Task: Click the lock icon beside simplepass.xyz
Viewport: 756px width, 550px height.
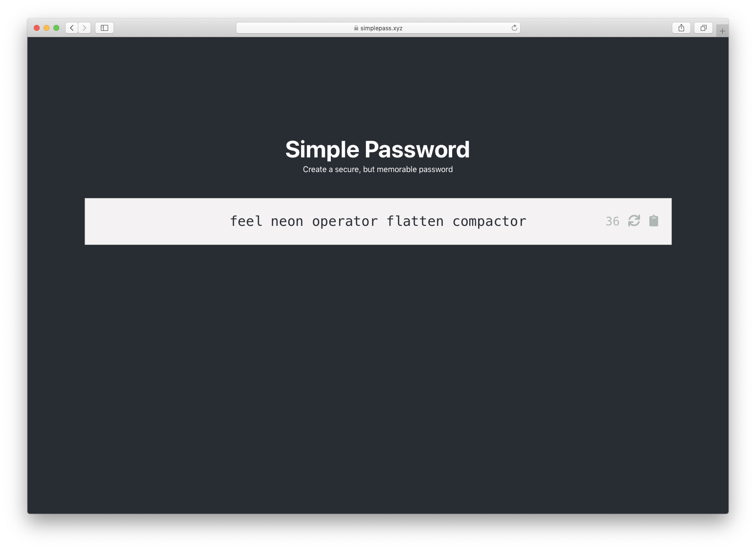Action: tap(356, 28)
